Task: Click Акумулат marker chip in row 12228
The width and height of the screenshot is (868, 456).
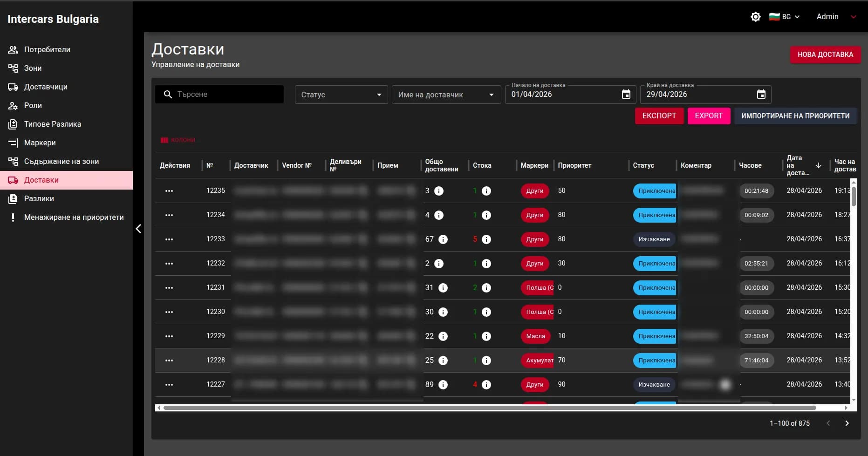Action: click(537, 361)
